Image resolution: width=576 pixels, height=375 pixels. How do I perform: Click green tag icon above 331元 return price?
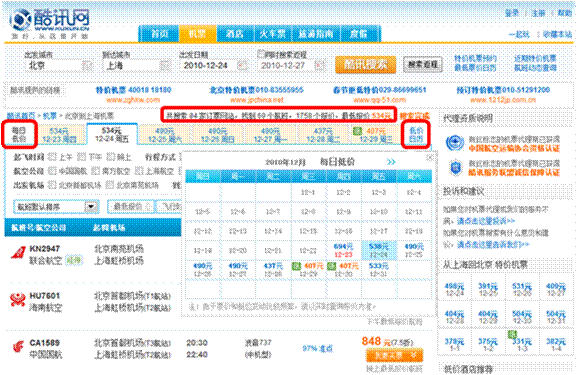pos(512,334)
